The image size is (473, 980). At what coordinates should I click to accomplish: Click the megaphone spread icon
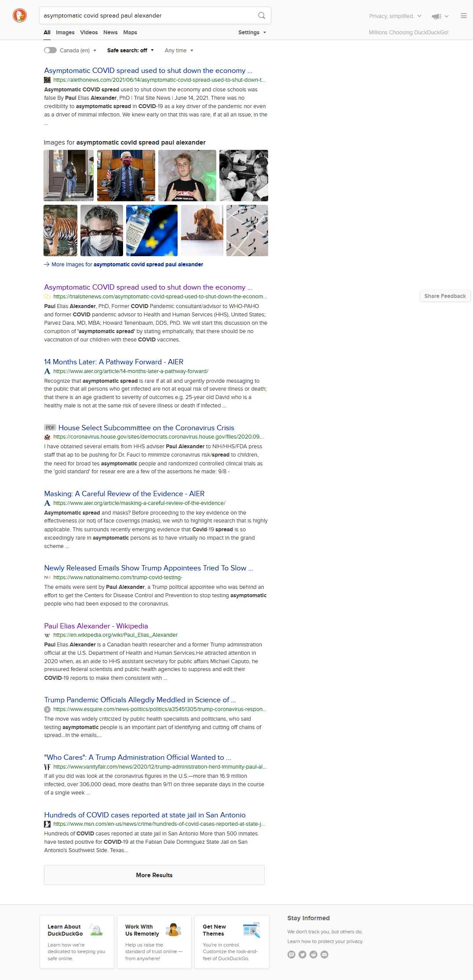pos(437,16)
